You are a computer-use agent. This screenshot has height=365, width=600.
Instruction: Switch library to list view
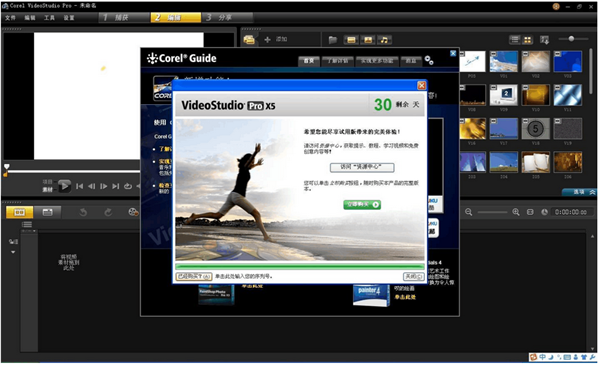click(x=515, y=39)
